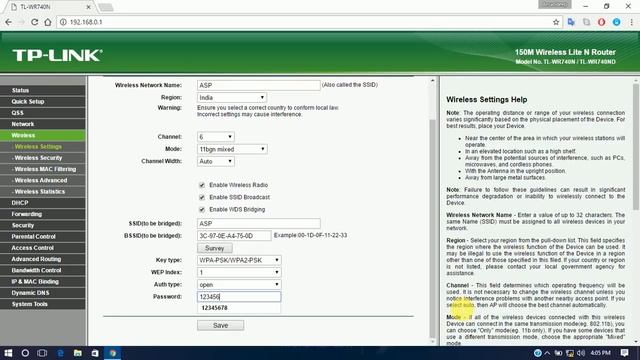Image resolution: width=640 pixels, height=360 pixels.
Task: Toggle Enable WDS Bridging checkbox
Action: point(202,209)
